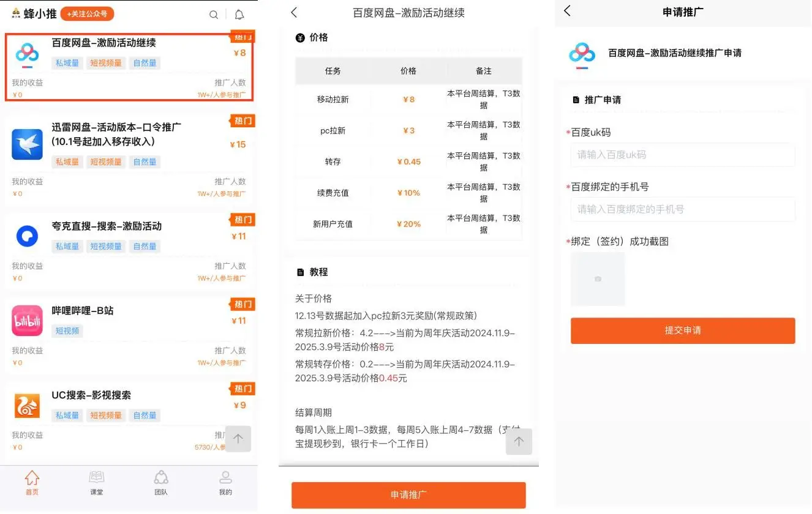Open 迅雷网盘-活动版本-口令推广 title

tap(116, 135)
